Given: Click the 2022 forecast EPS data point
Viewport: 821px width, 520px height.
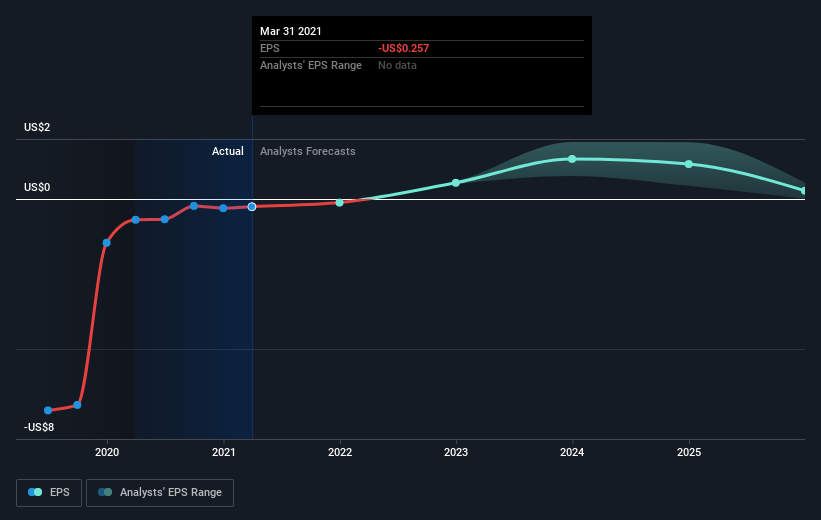Looking at the screenshot, I should (x=339, y=203).
